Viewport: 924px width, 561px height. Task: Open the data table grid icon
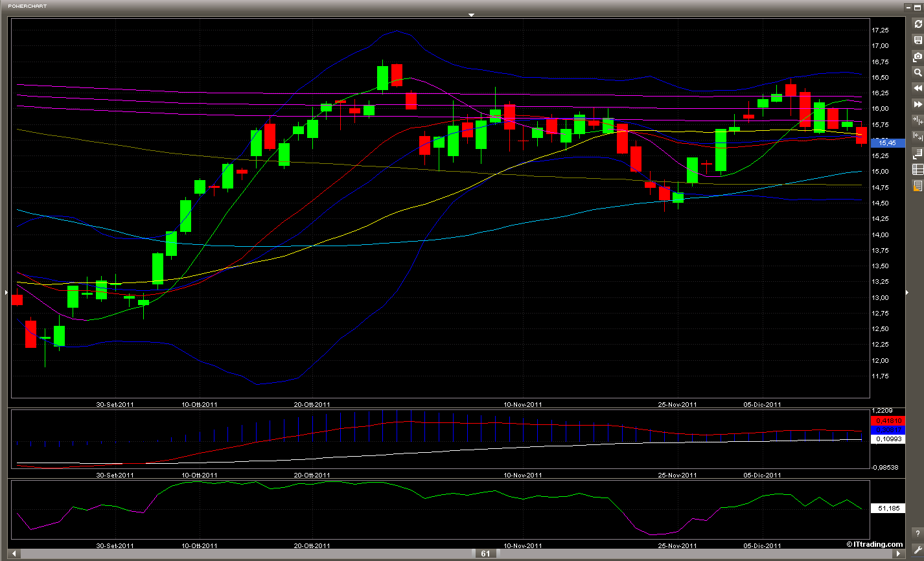918,170
